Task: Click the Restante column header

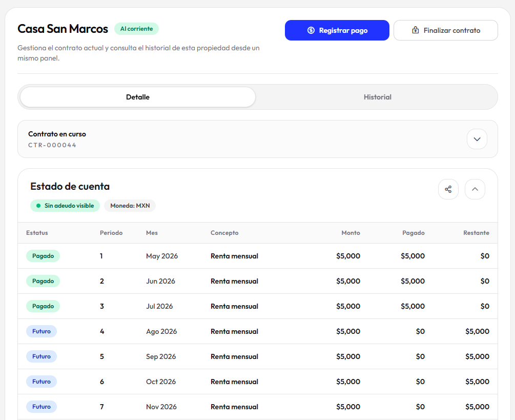Action: tap(476, 233)
